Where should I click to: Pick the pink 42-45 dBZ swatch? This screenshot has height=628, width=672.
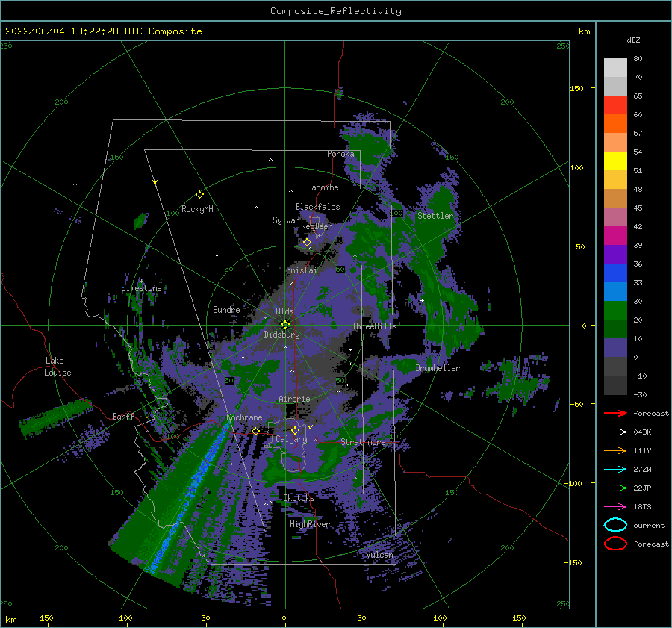click(x=615, y=217)
